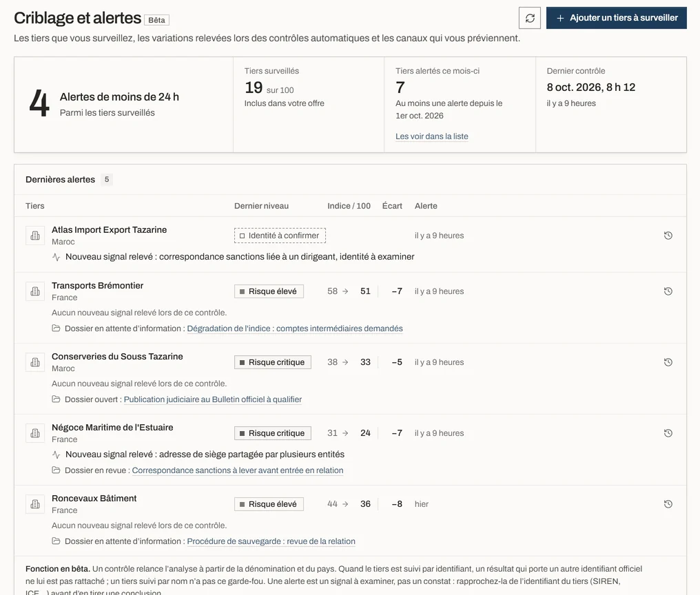Click the building icon of Négoce Maritime de l'Estuaire
The height and width of the screenshot is (595, 700).
35,433
